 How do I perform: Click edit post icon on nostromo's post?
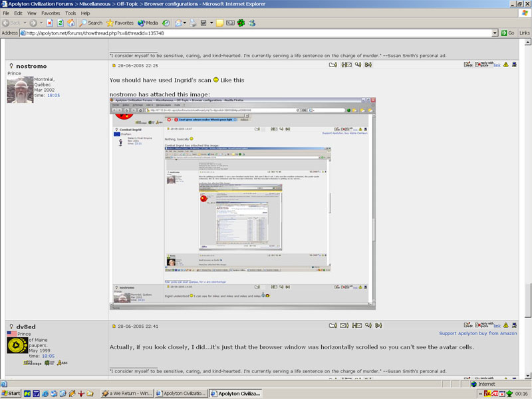coord(468,65)
